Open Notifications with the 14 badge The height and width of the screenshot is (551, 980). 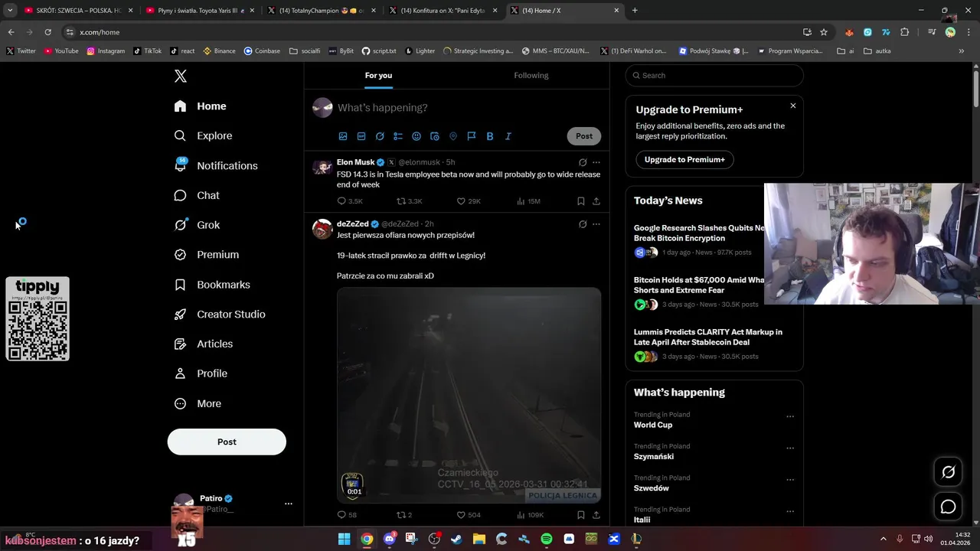tap(216, 165)
